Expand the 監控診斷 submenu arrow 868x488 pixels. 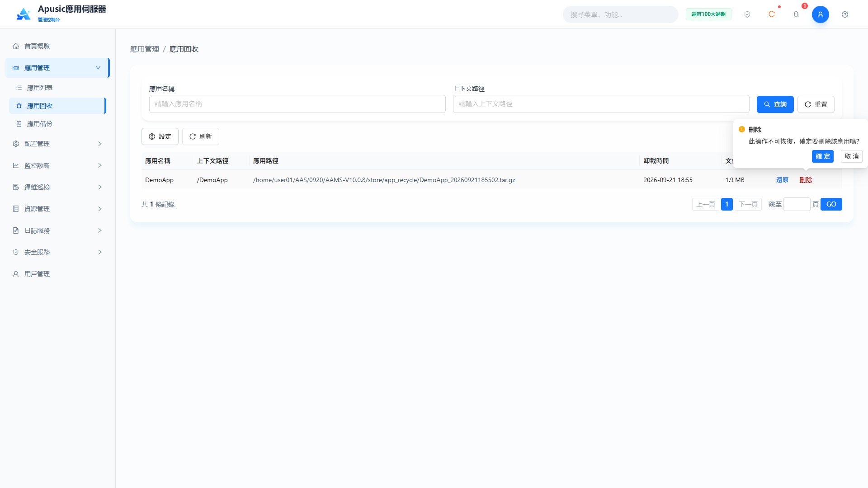100,165
